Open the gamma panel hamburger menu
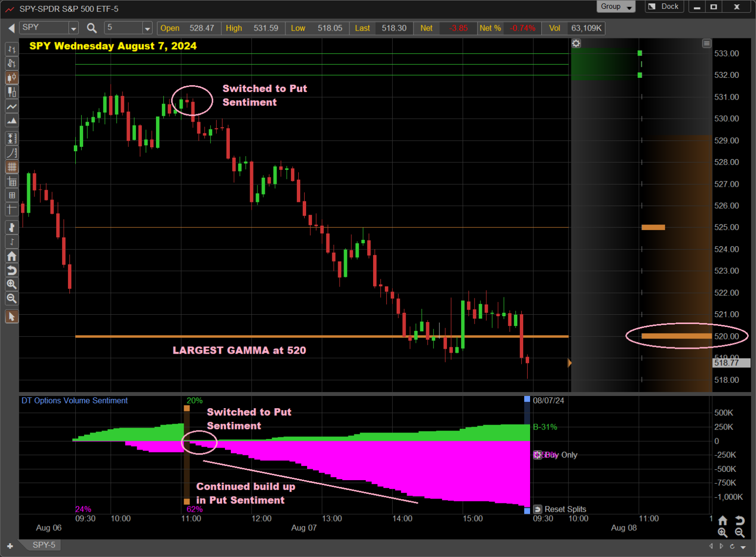This screenshot has height=557, width=756. pos(706,43)
